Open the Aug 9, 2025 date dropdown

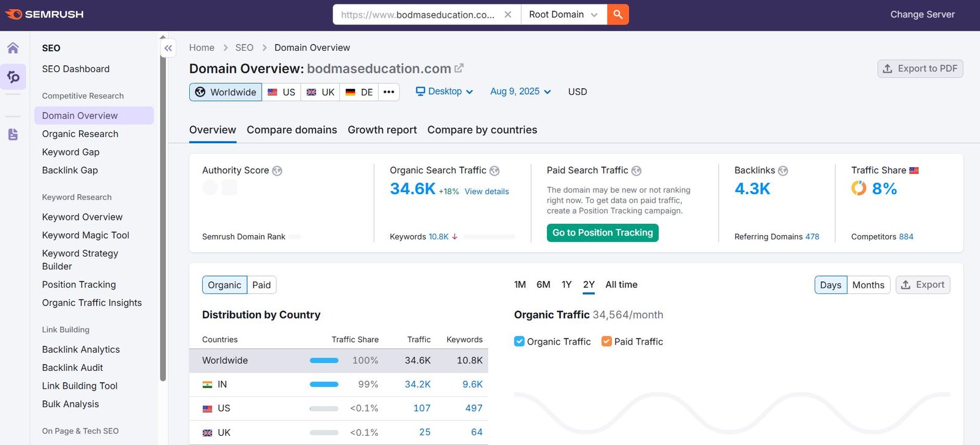coord(521,91)
